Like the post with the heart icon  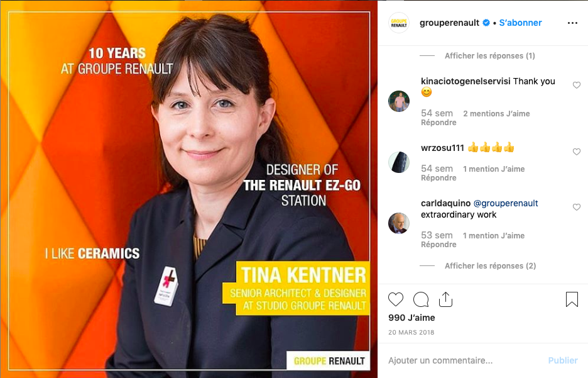(x=396, y=299)
